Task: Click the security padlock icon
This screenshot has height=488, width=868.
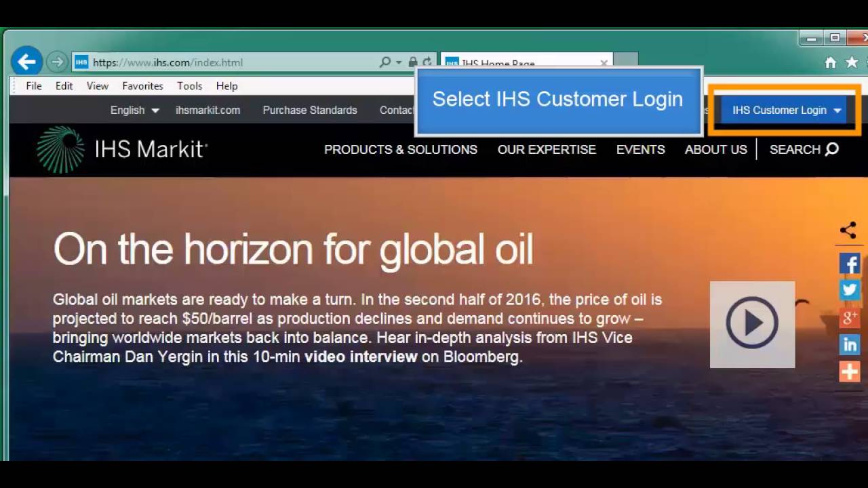Action: point(412,62)
